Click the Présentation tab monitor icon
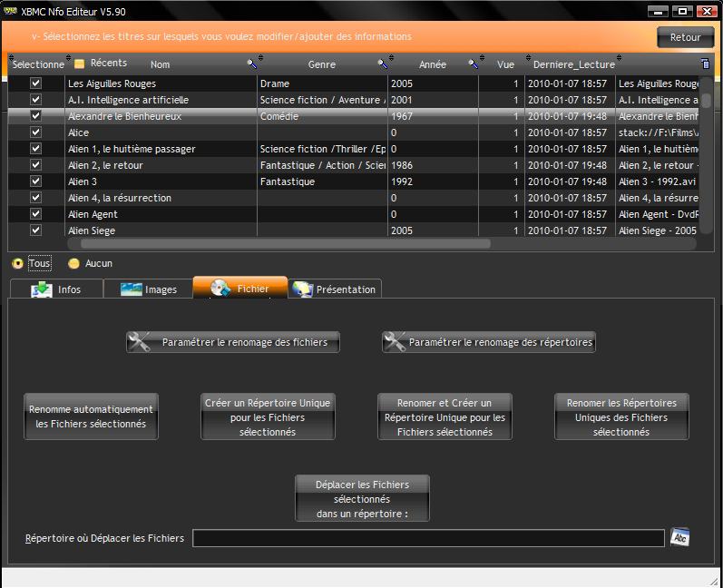 tap(303, 289)
